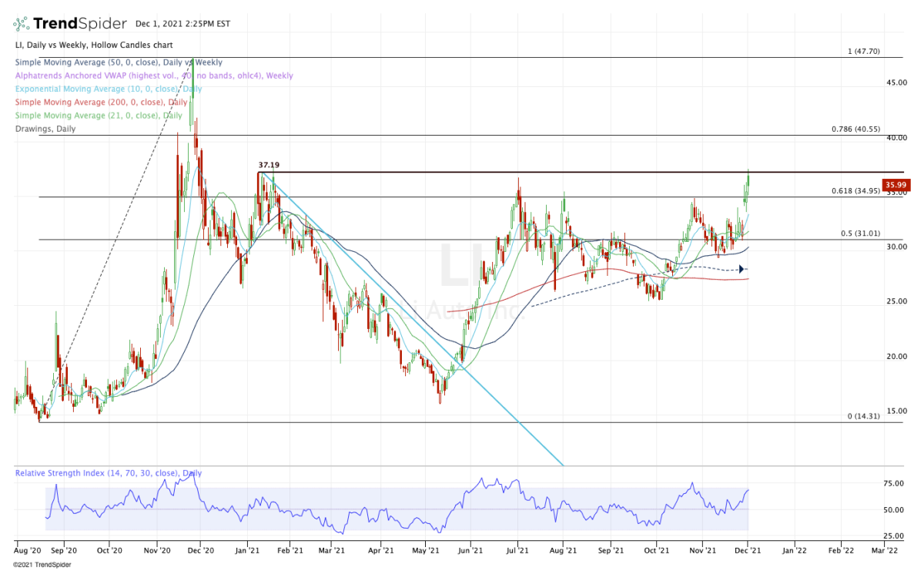Click the Drawings, Daily legend entry
This screenshot has height=571, width=924.
point(45,129)
